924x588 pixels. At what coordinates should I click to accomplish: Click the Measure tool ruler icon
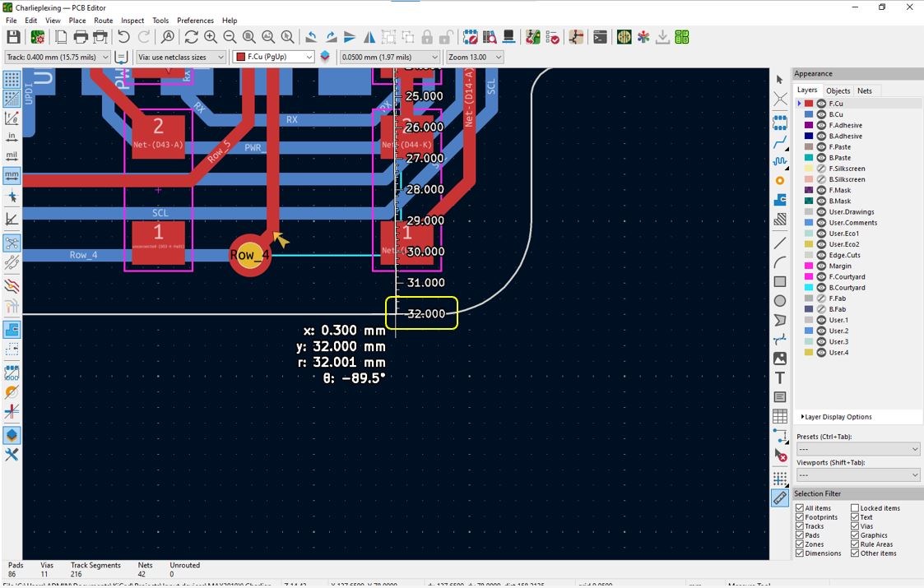[780, 498]
